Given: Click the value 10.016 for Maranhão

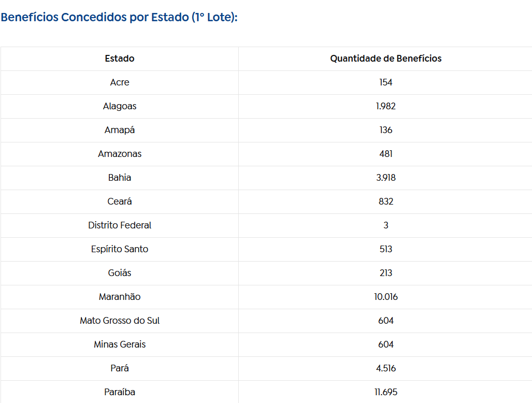Looking at the screenshot, I should tap(386, 297).
